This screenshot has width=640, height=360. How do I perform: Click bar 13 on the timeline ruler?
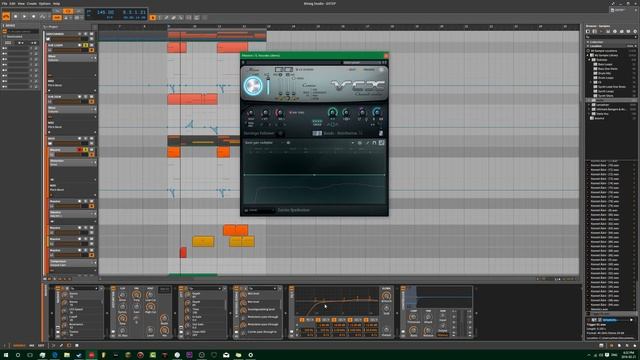click(x=267, y=27)
